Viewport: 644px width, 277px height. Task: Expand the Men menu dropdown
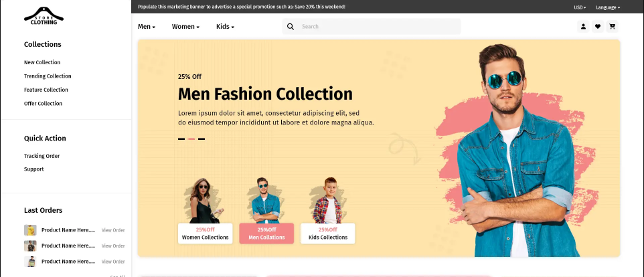(x=147, y=27)
